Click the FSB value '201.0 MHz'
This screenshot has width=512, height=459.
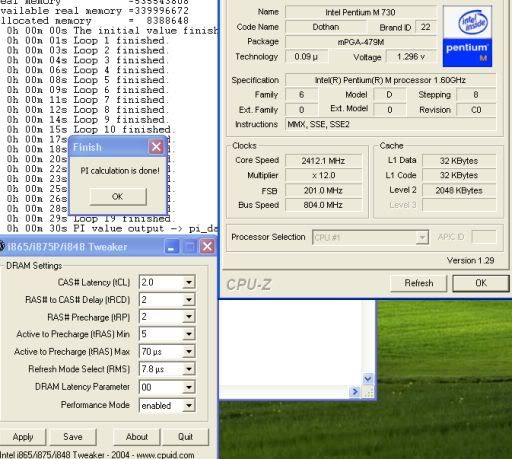tap(323, 191)
